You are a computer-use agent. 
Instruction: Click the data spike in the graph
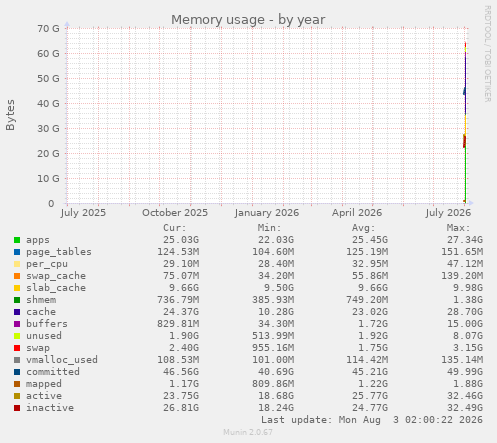coord(465,122)
